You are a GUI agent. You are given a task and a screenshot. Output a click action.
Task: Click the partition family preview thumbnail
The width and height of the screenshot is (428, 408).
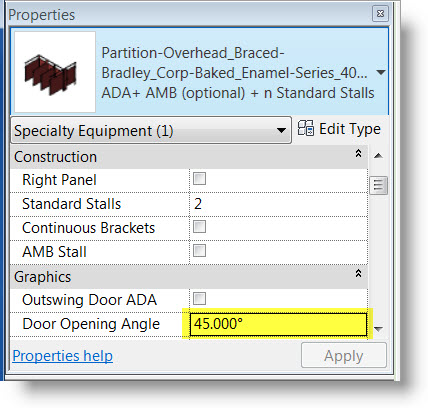point(55,72)
